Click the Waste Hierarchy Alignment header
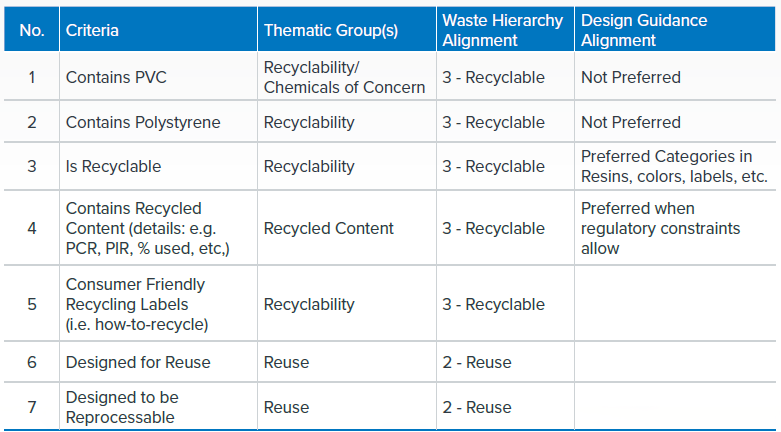Screen dimensions: 781x432 coord(503,30)
